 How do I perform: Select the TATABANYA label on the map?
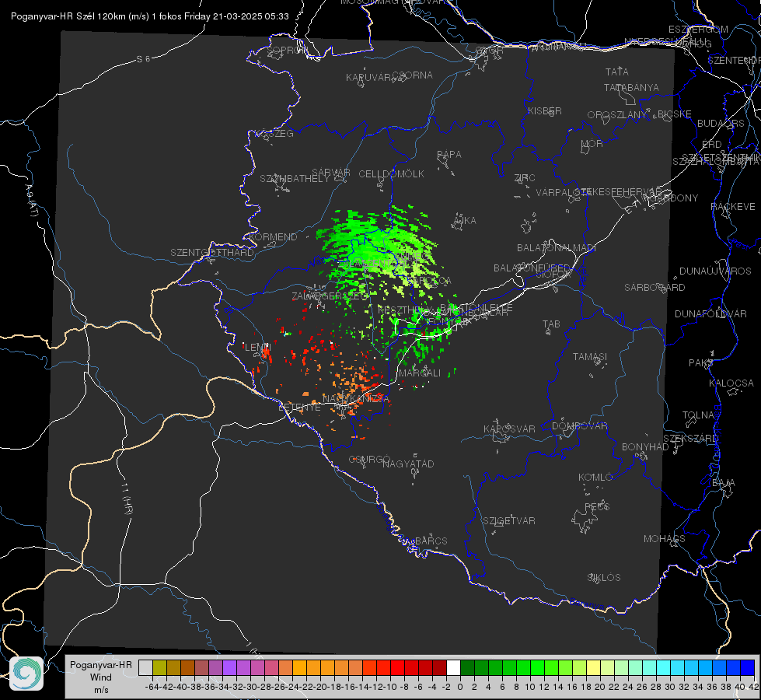631,87
